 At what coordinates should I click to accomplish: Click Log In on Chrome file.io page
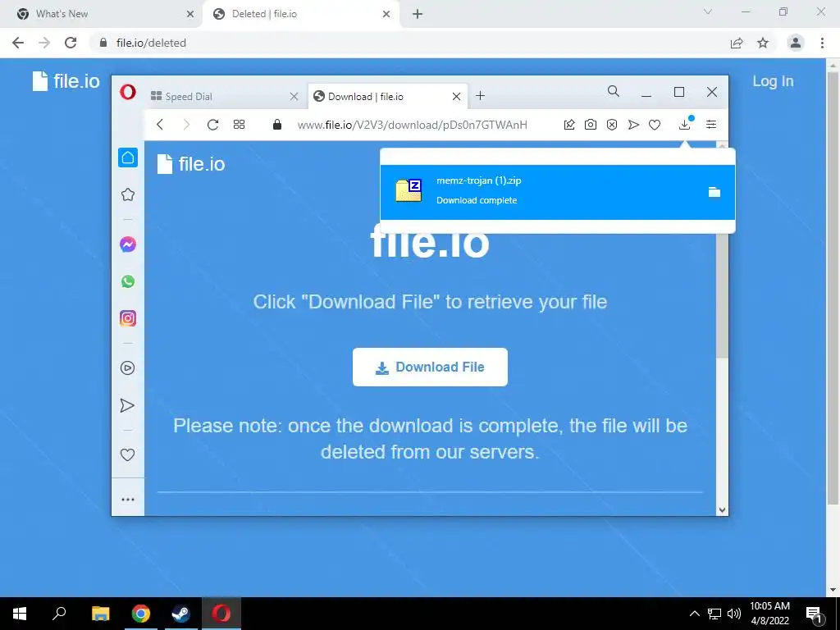coord(773,81)
